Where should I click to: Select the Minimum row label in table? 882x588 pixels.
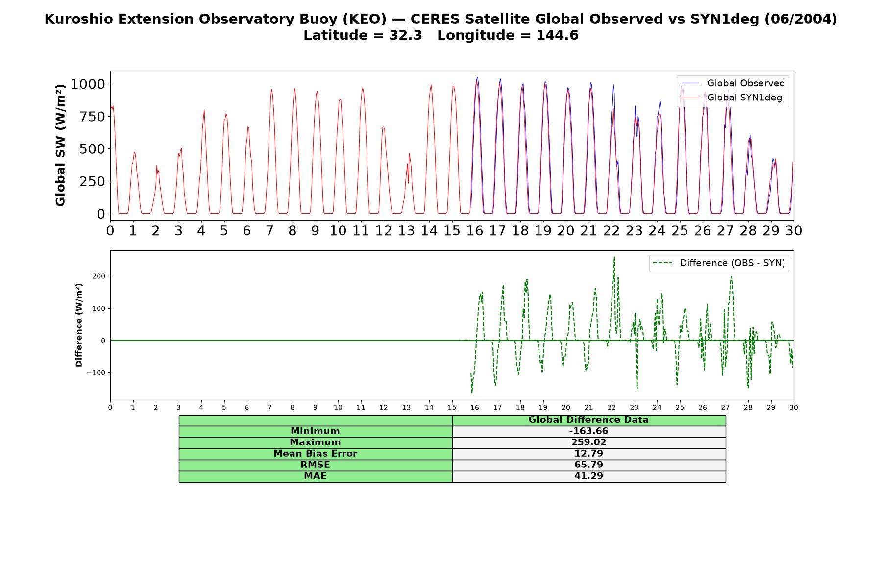tap(316, 431)
